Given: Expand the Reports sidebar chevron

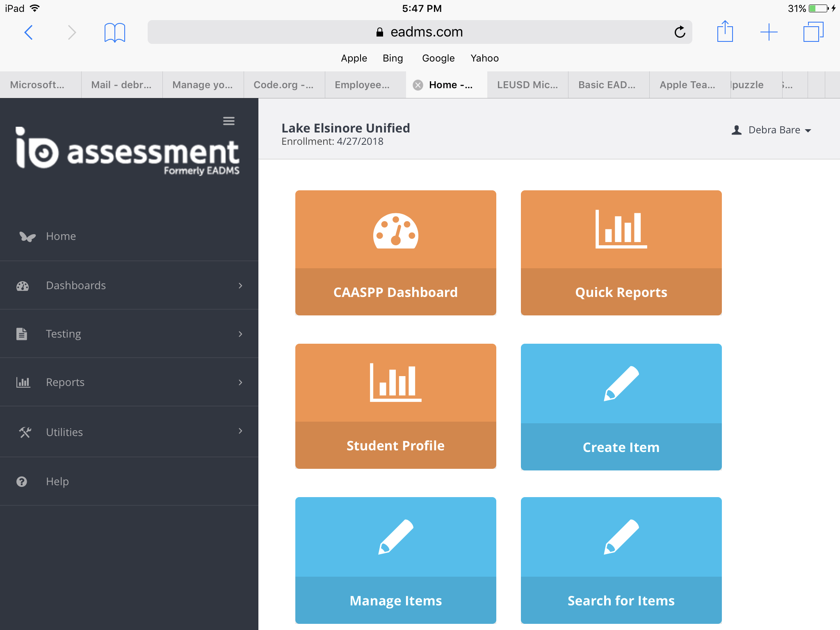Looking at the screenshot, I should click(240, 382).
